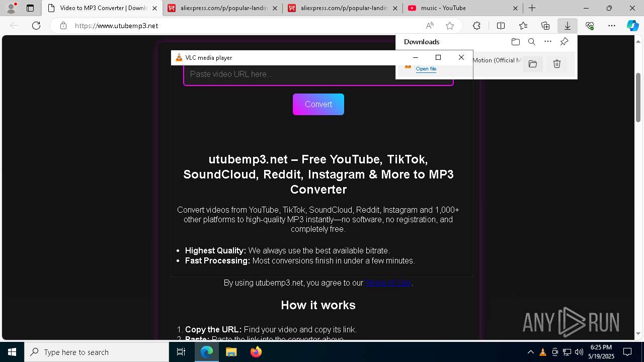Image resolution: width=644 pixels, height=362 pixels.
Task: Open downloads folder in Downloads panel
Action: click(x=515, y=42)
